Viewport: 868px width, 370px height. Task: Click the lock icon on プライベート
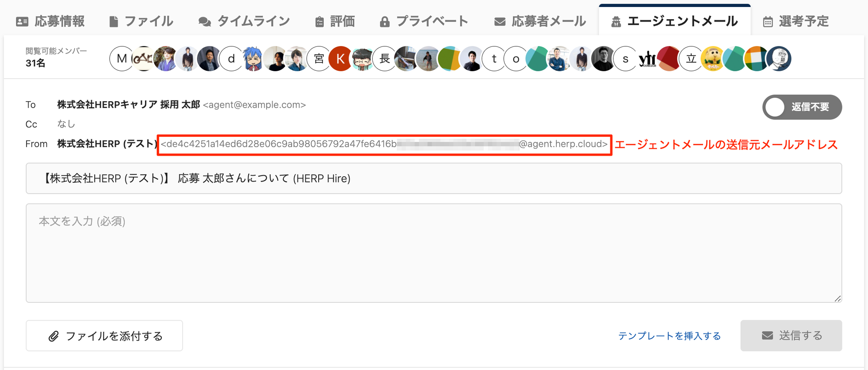[385, 22]
